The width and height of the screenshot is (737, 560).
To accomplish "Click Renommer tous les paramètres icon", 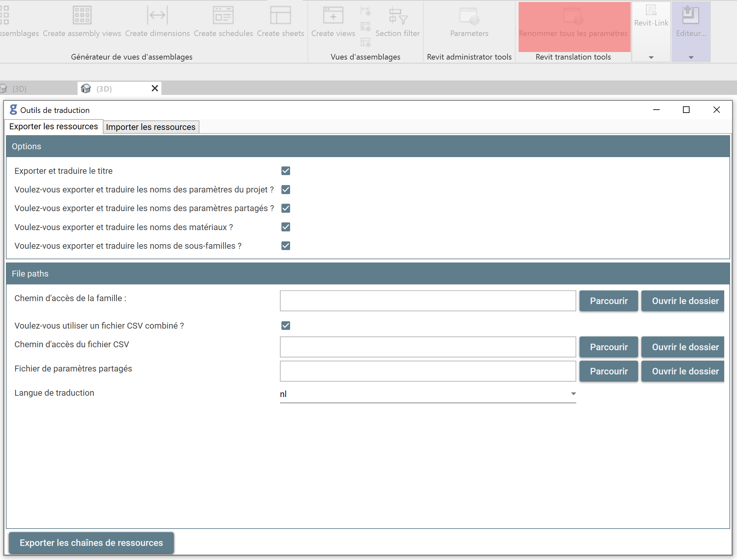I will pos(573,17).
